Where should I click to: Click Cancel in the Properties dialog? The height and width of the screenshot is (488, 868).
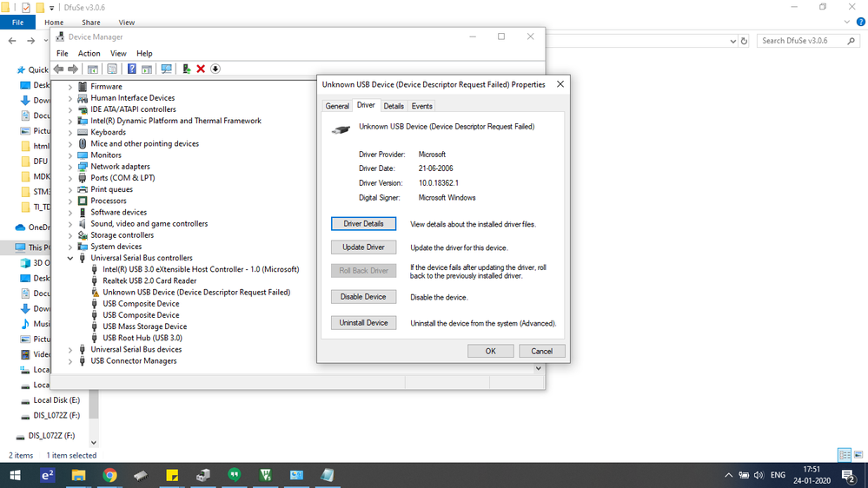click(542, 351)
